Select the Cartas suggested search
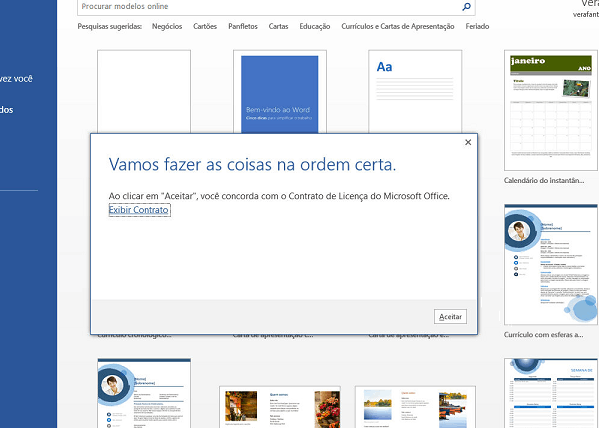 pos(278,26)
